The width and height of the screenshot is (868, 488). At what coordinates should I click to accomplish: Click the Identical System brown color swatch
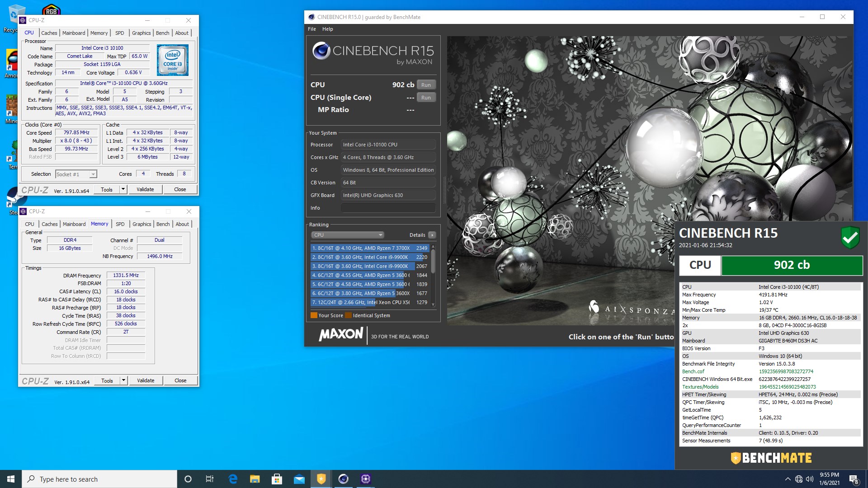click(348, 315)
